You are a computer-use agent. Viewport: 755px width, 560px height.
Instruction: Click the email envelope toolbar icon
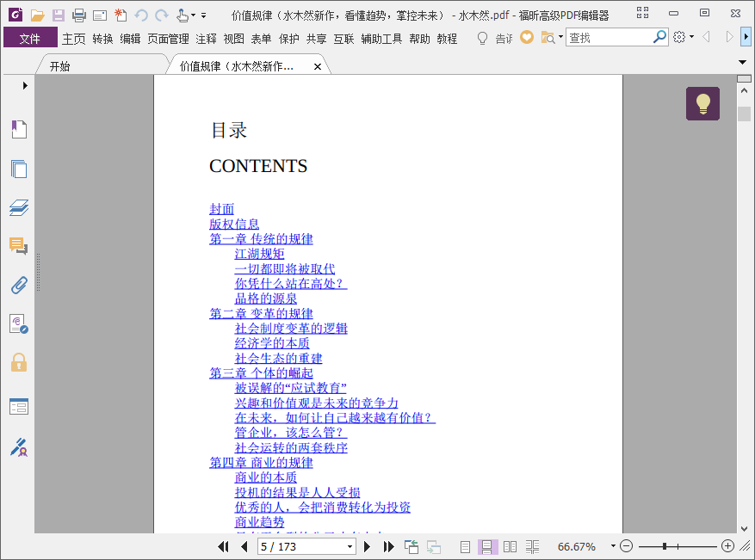[100, 15]
